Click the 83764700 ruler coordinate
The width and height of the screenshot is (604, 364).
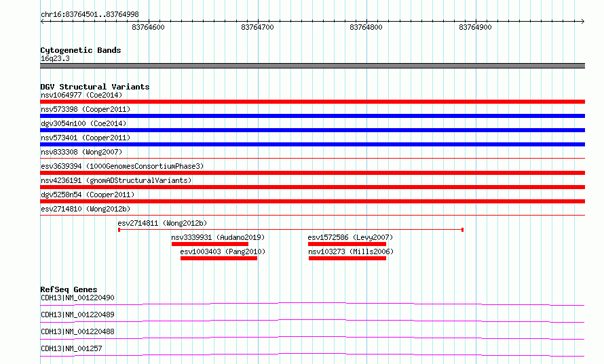click(x=257, y=27)
